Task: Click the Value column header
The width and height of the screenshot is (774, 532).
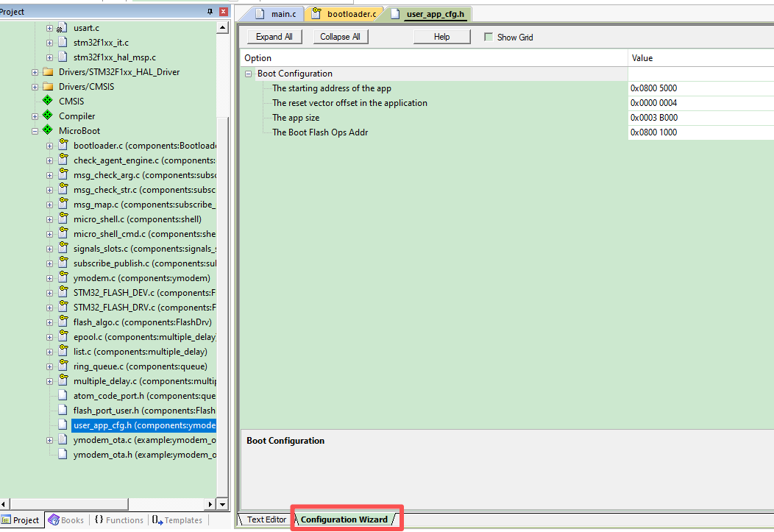Action: pos(701,57)
